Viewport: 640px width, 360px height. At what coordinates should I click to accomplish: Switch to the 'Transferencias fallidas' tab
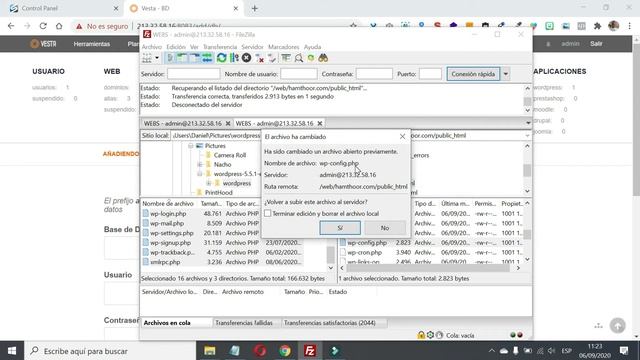tap(244, 323)
